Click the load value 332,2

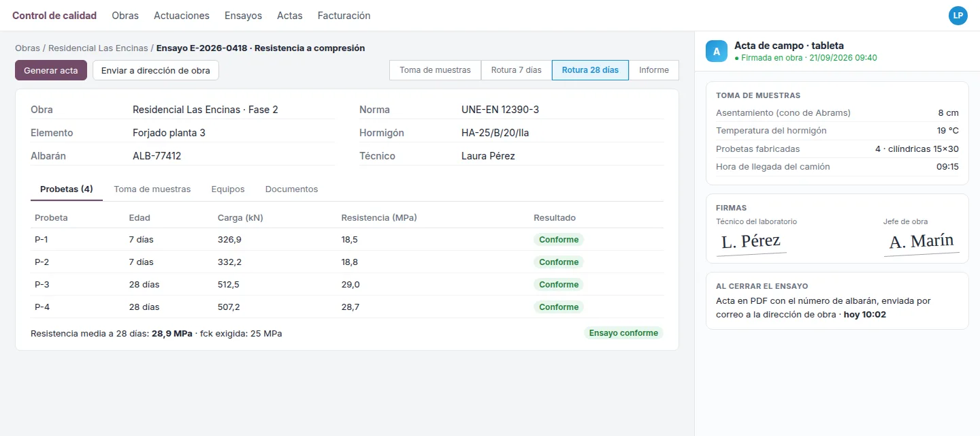click(229, 262)
